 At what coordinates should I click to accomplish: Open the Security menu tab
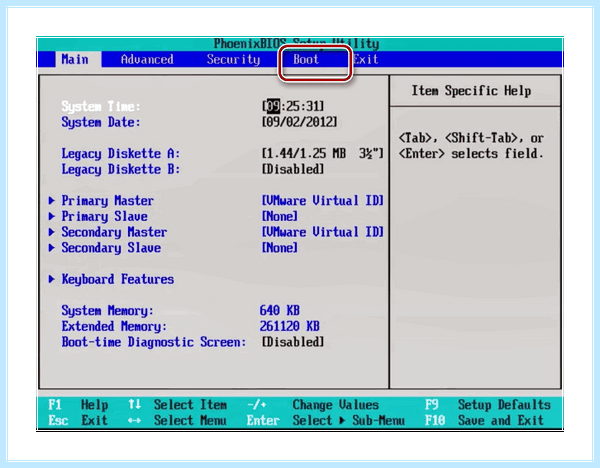(x=233, y=59)
